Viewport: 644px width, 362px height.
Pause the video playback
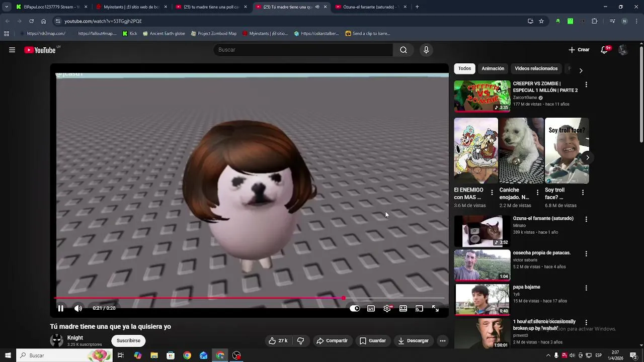coord(60,308)
